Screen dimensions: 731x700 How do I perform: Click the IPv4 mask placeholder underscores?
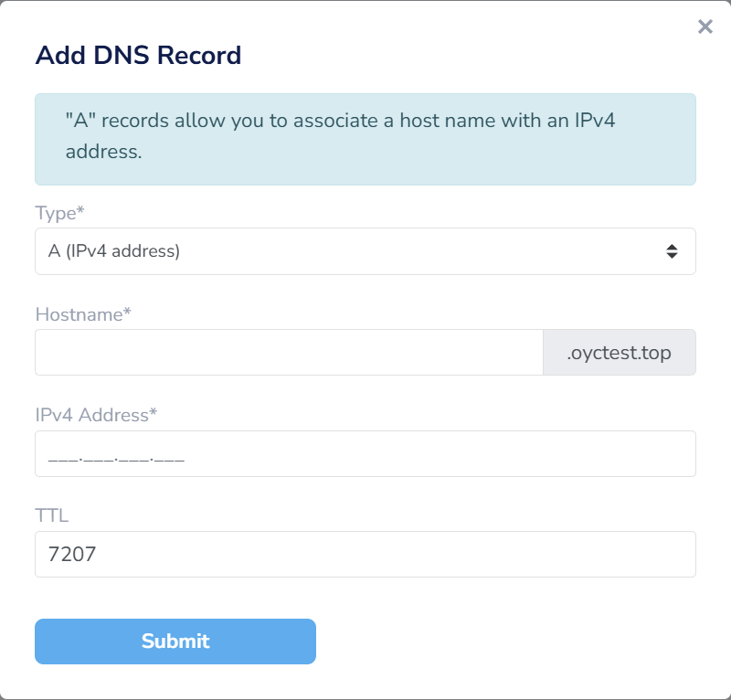(x=116, y=456)
